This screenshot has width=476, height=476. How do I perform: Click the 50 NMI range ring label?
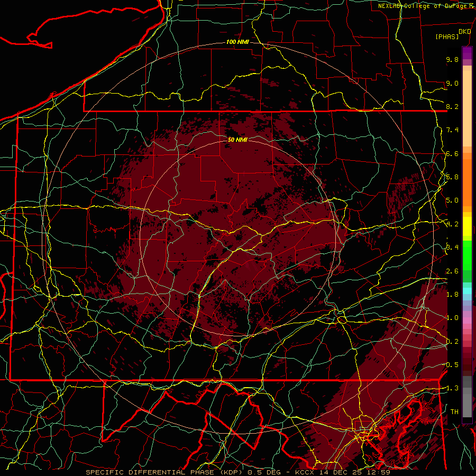coord(237,140)
